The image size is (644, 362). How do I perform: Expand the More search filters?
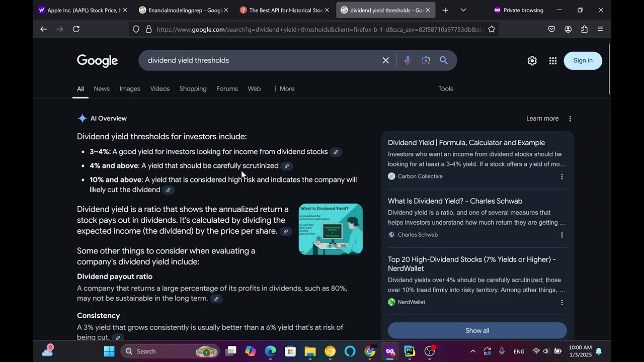[x=284, y=88]
